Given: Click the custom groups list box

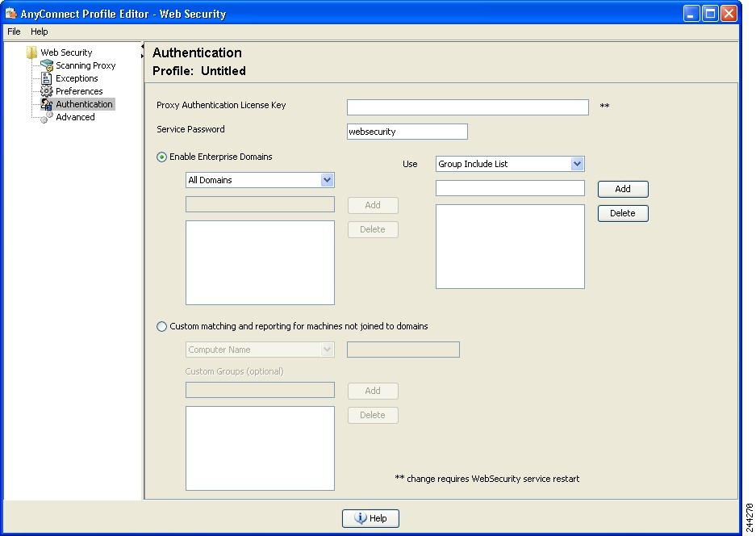Looking at the screenshot, I should pyautogui.click(x=260, y=448).
